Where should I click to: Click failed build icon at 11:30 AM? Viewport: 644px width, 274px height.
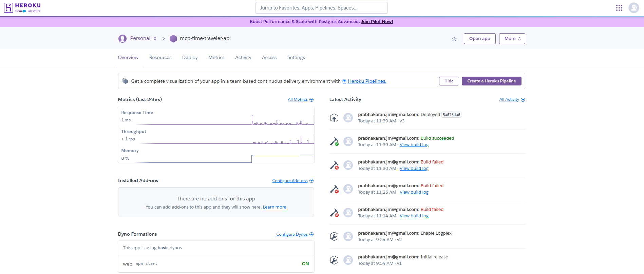334,165
